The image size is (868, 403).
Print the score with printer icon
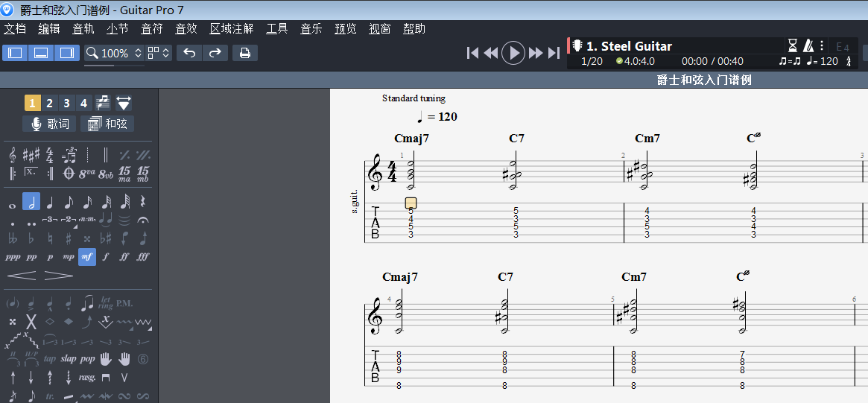click(244, 53)
